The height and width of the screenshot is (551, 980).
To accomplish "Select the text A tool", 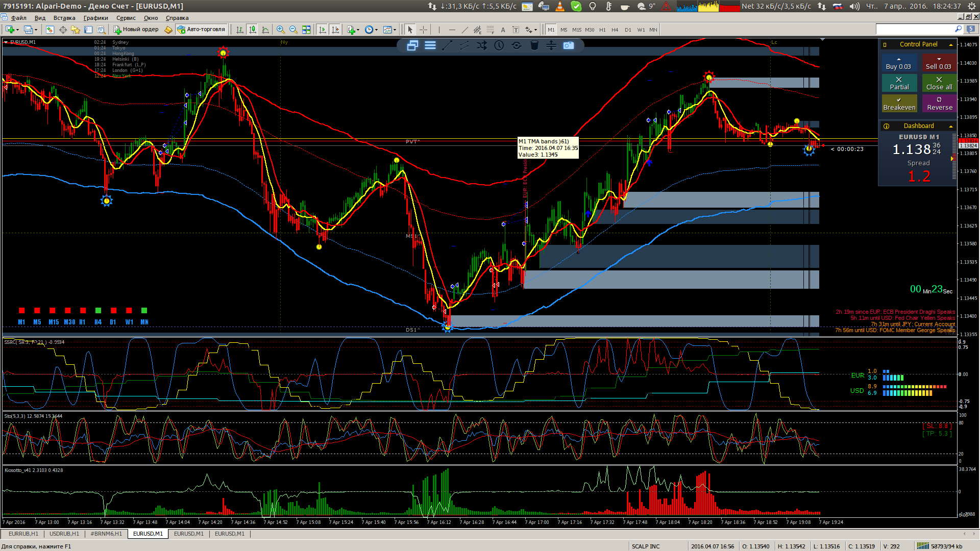I will (503, 30).
